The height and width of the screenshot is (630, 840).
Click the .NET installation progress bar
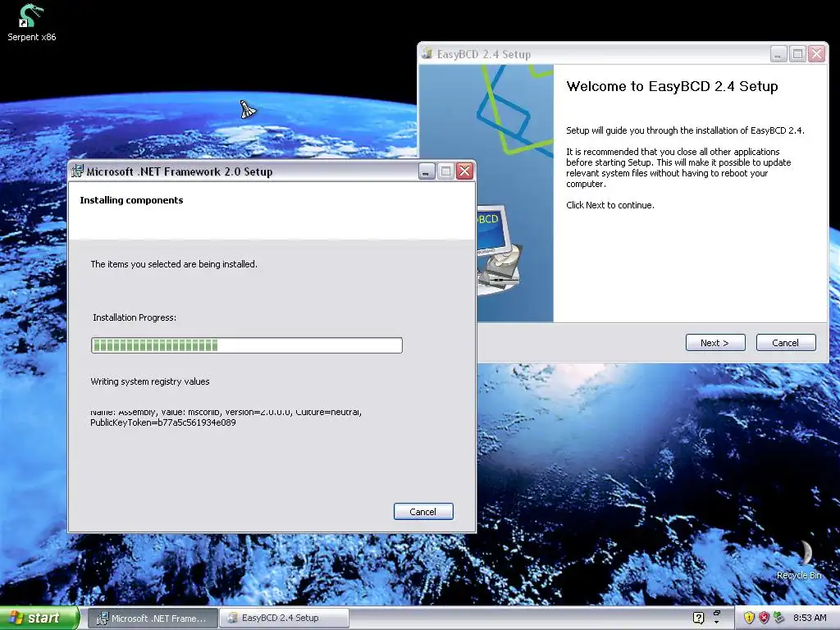246,345
